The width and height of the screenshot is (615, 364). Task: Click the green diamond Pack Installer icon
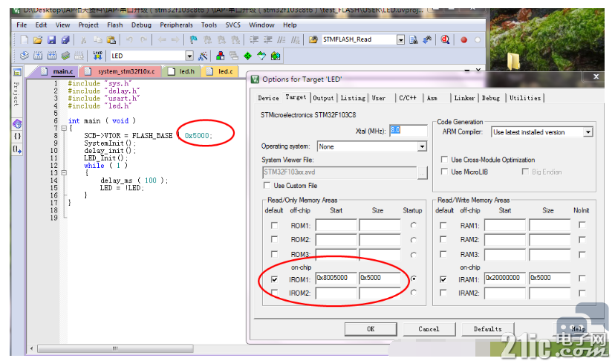click(247, 56)
